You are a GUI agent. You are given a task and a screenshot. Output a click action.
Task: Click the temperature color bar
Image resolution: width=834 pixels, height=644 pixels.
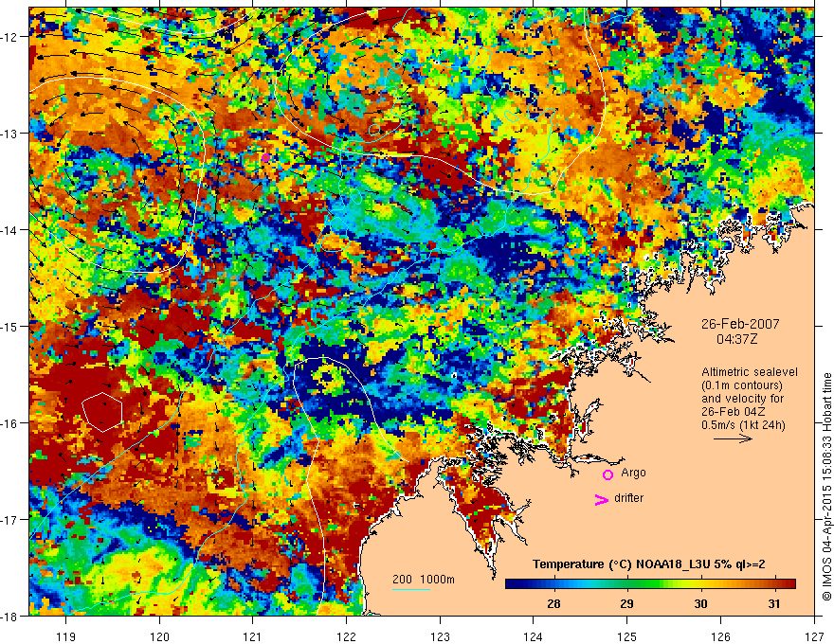coord(650,583)
